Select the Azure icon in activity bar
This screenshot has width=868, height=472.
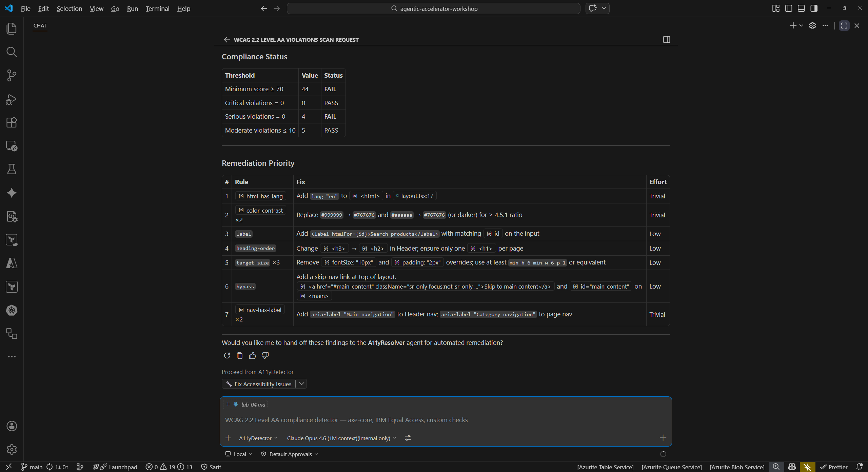click(x=12, y=263)
